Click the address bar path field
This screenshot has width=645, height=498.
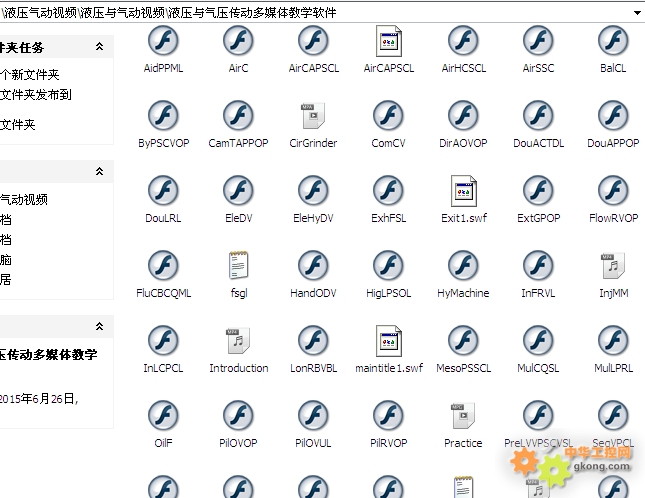pyautogui.click(x=315, y=13)
